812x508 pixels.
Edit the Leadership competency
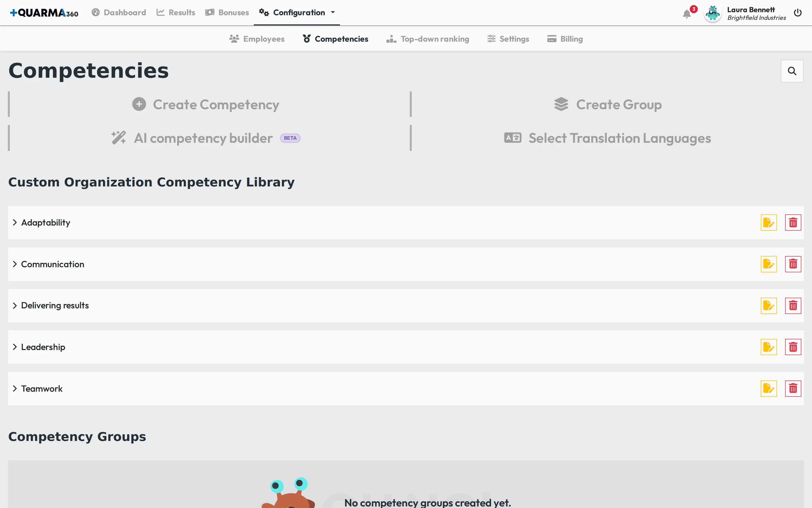(768, 347)
